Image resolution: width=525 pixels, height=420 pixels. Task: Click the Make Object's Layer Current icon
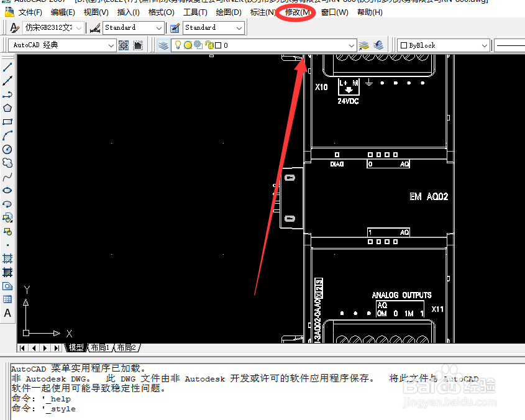point(364,45)
